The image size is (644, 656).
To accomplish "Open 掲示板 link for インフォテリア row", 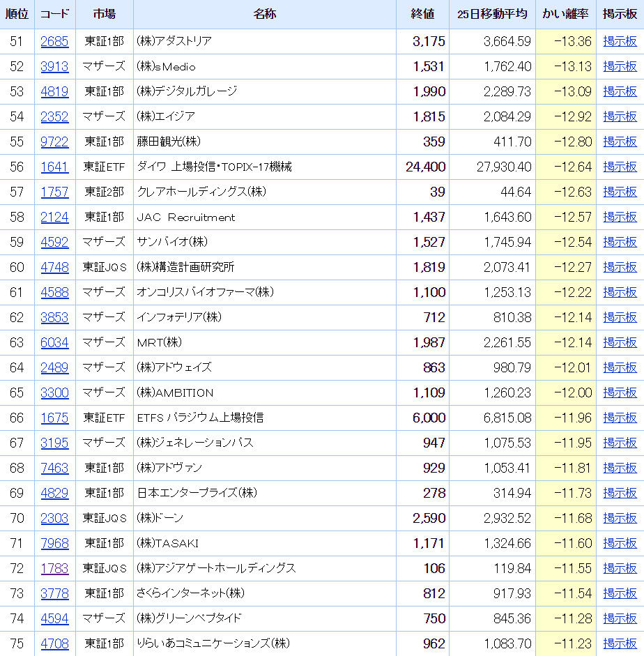I will pos(620,317).
